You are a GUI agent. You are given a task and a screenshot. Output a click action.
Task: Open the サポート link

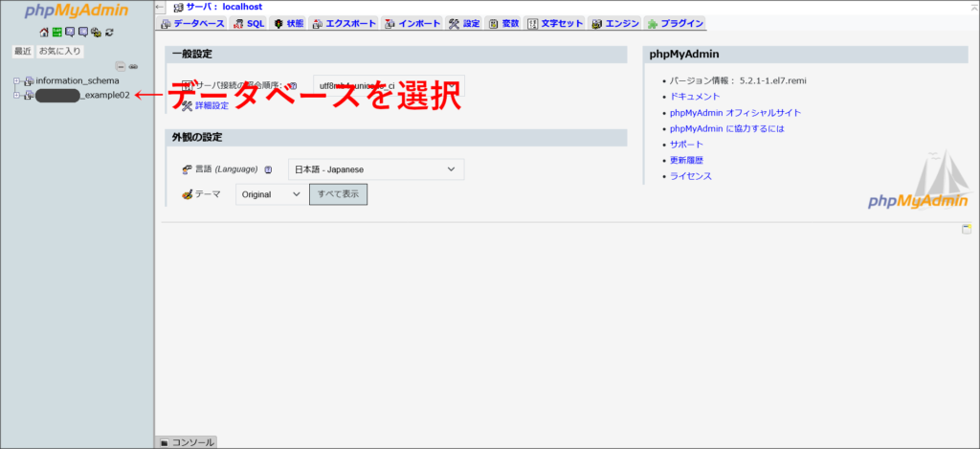click(686, 145)
